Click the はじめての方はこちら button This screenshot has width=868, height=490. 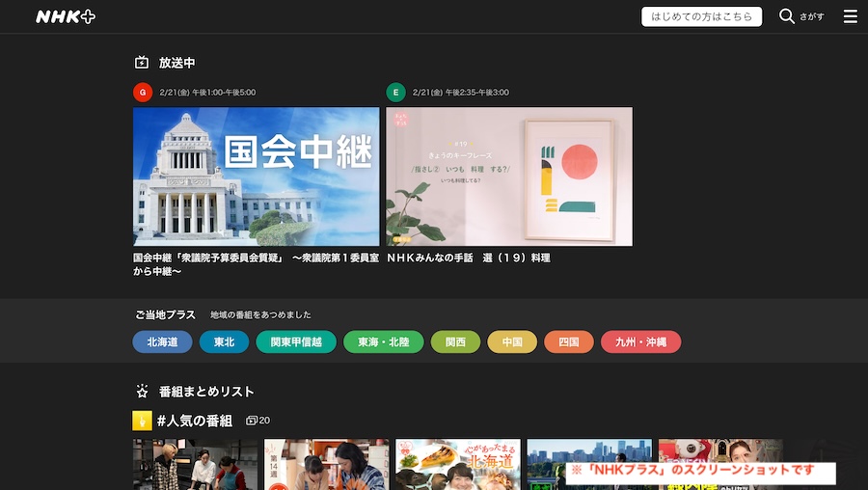pos(701,16)
